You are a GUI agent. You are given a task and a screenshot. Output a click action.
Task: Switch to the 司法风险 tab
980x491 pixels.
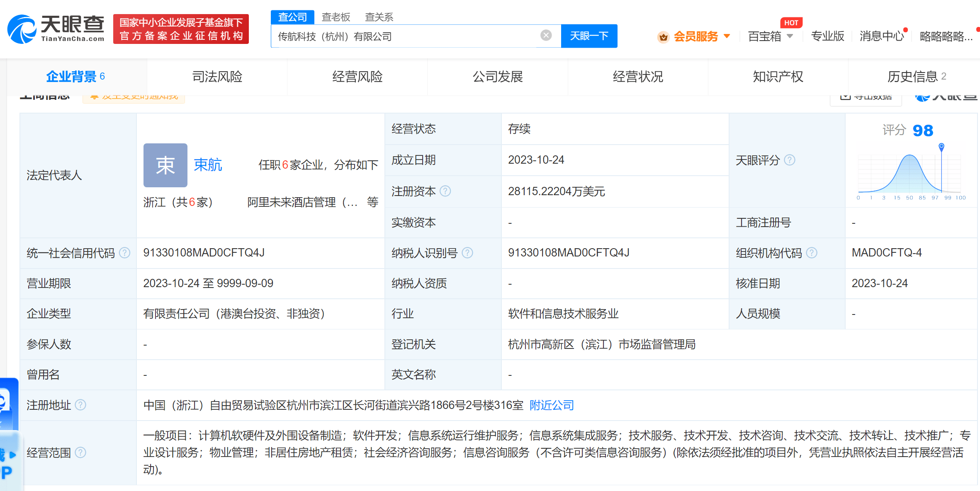217,77
